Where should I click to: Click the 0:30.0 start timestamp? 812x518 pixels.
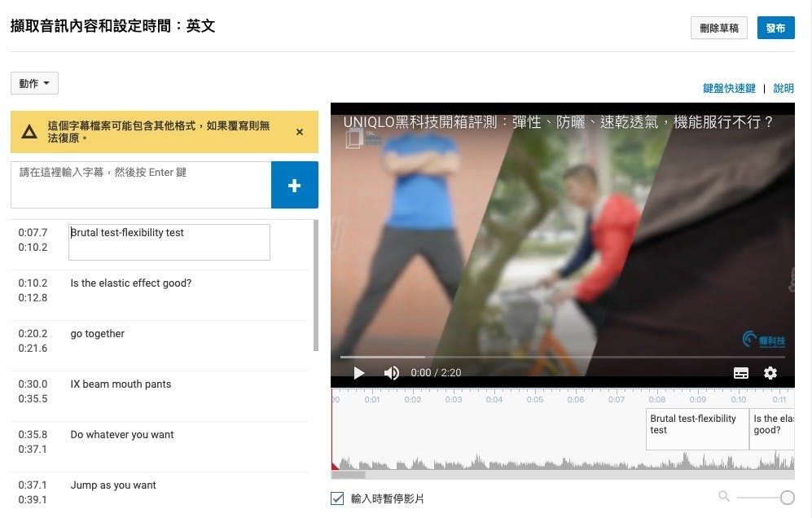[x=33, y=384]
